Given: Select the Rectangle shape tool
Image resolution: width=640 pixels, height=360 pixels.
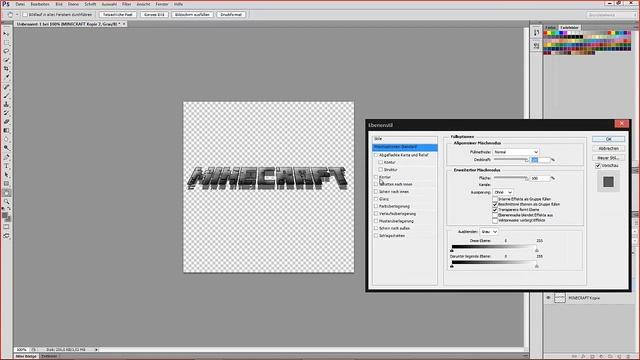Looking at the screenshot, I should 6,183.
